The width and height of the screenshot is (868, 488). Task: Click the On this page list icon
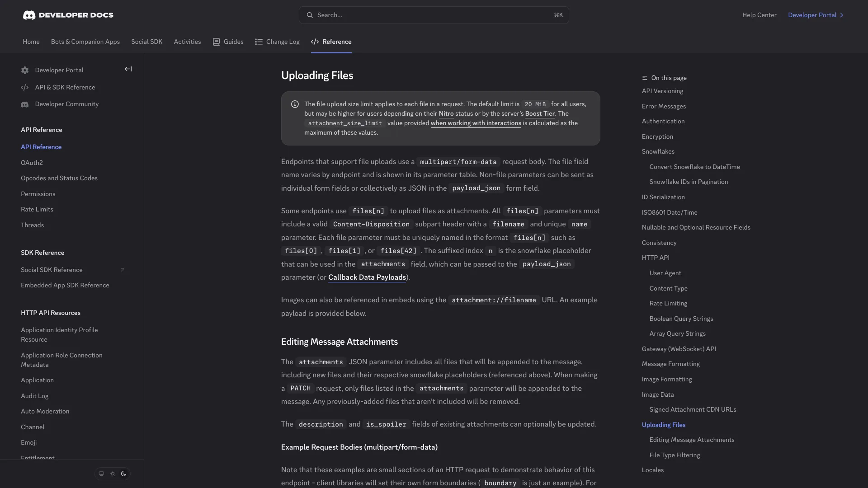pyautogui.click(x=645, y=78)
